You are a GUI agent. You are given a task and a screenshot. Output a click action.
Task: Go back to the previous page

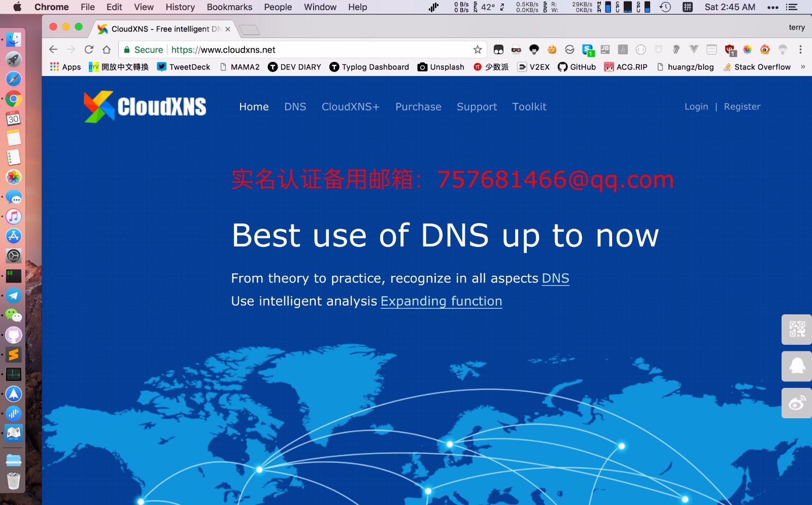53,50
